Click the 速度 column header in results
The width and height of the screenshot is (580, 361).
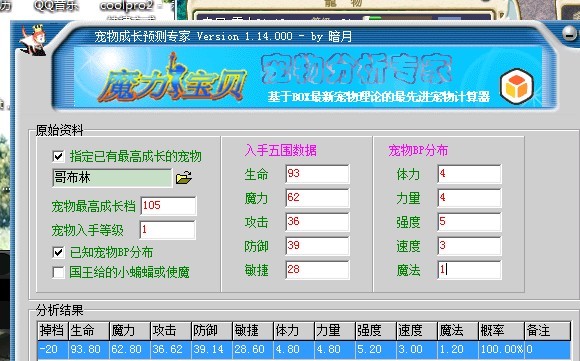[x=416, y=331]
